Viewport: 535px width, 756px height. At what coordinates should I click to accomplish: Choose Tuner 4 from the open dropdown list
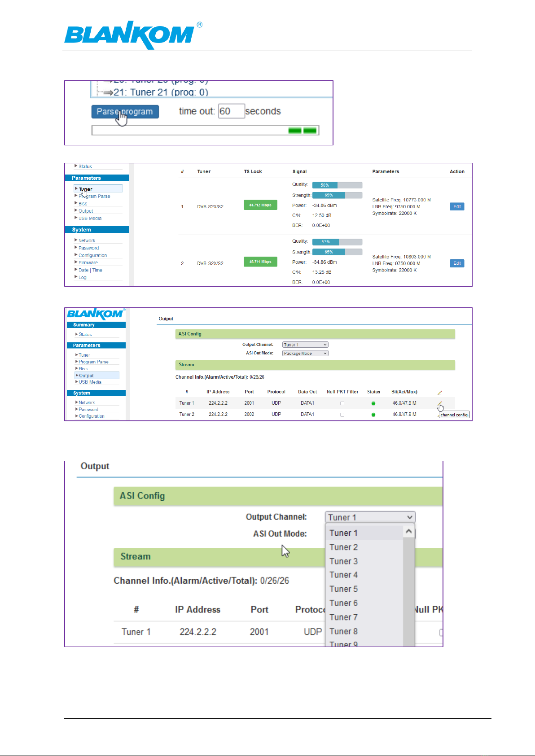(364, 575)
